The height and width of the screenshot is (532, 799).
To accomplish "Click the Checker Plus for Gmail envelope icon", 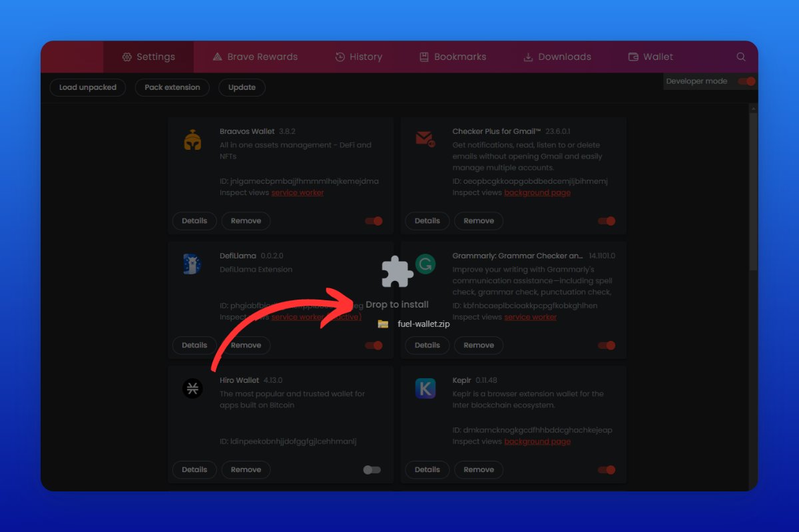I will [x=425, y=138].
